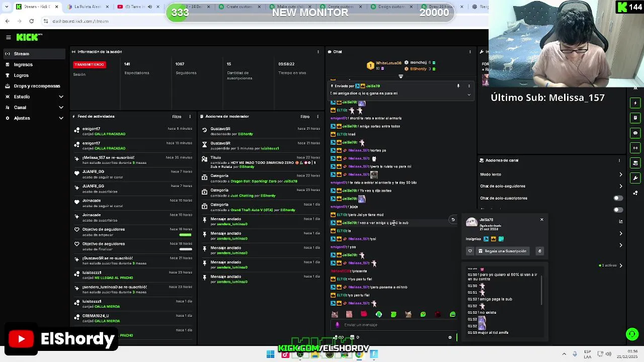
Task: Expand the 2 activas arrow
Action: 621,265
